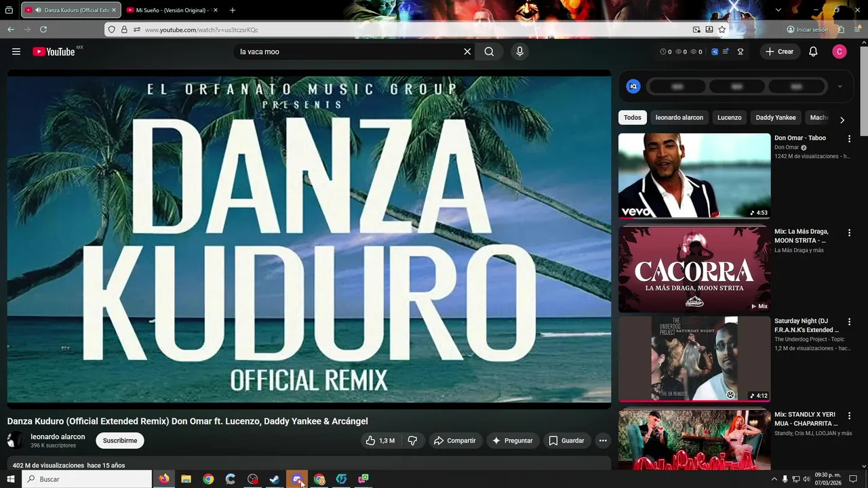Save the video with Guardar
This screenshot has height=488, width=868.
point(566,441)
